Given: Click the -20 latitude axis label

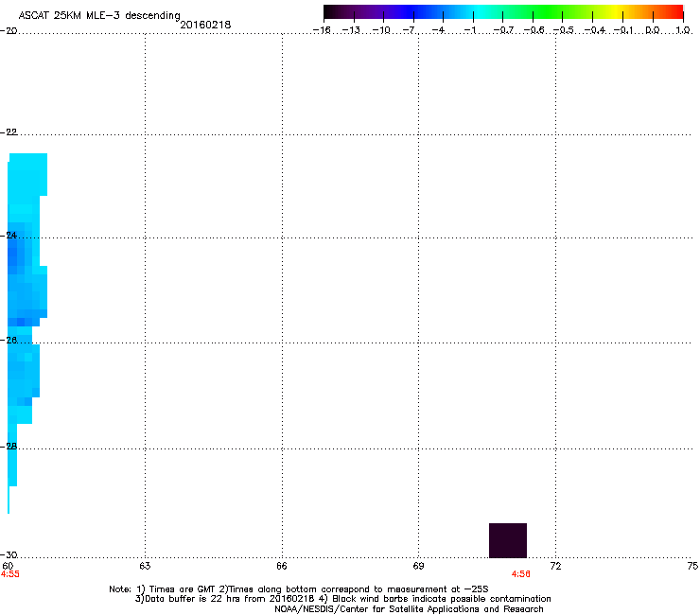Looking at the screenshot, I should coord(9,30).
